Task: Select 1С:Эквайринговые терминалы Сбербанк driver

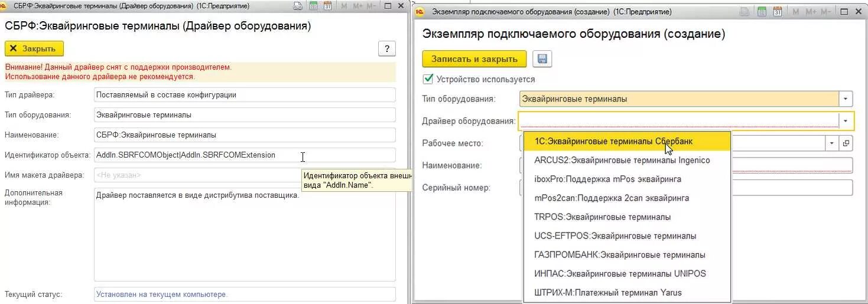Action: [x=627, y=141]
